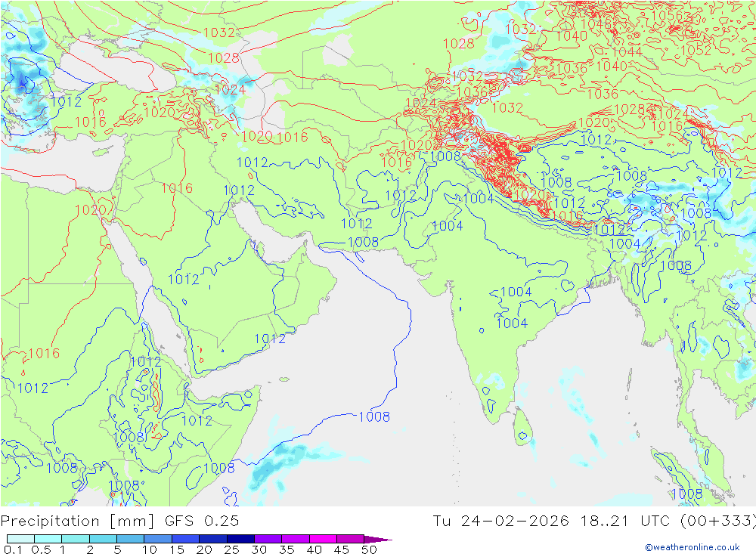
Task: Select the 30–35 mm purple legend swatch
Action: click(268, 539)
